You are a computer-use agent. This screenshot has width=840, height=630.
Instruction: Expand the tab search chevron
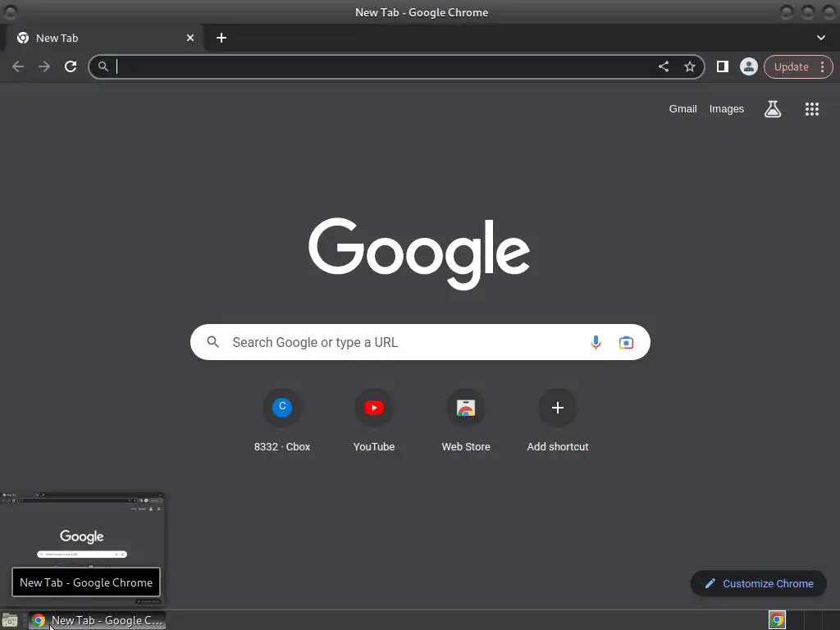[x=820, y=38]
